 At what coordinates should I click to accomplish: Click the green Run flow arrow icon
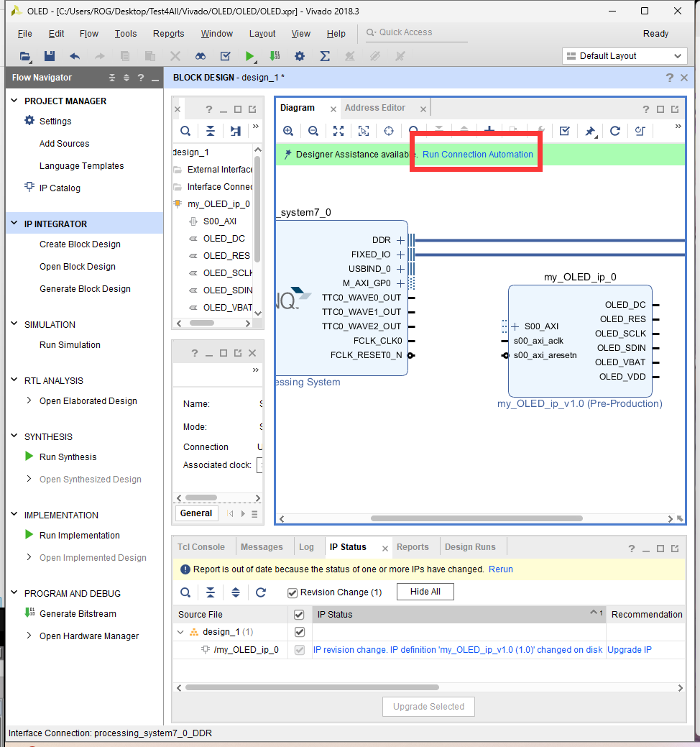point(249,56)
